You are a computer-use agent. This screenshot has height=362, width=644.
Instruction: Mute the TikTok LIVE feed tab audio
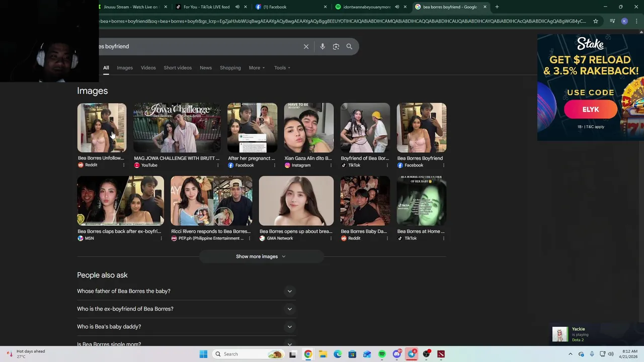pyautogui.click(x=237, y=7)
